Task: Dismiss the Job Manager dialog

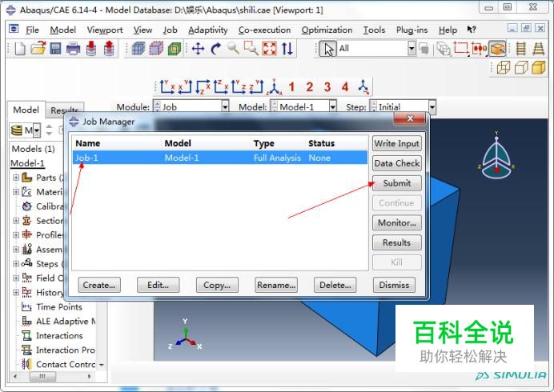Action: 394,285
